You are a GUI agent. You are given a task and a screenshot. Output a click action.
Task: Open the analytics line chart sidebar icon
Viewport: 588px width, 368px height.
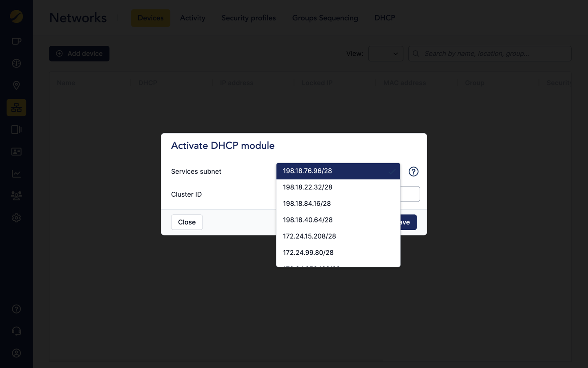click(16, 173)
